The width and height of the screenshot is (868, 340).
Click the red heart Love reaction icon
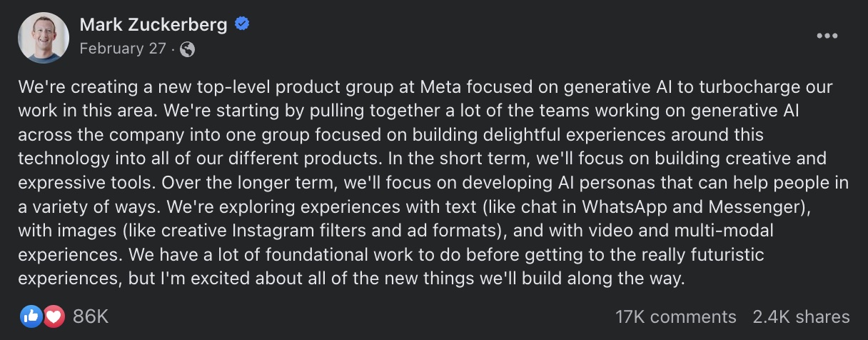coord(54,316)
